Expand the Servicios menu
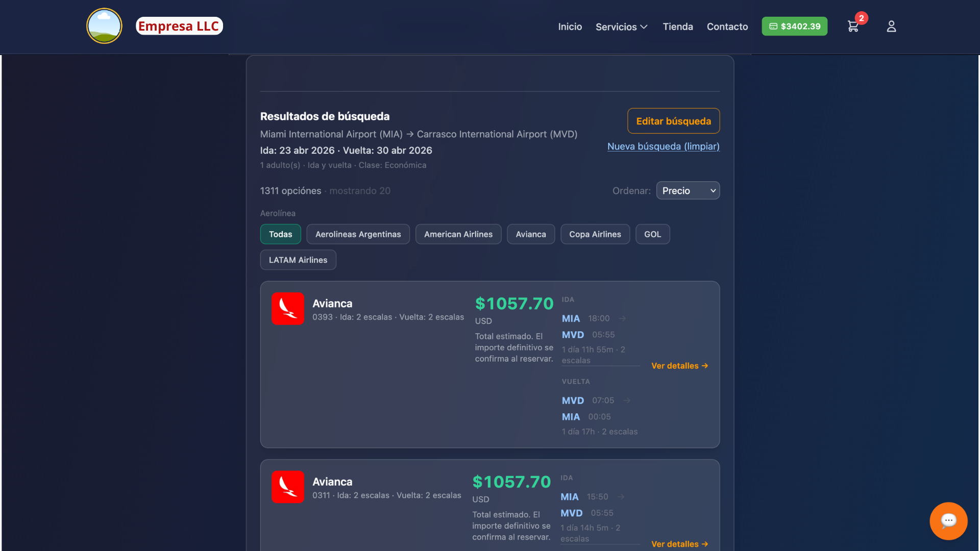This screenshot has width=980, height=551. (621, 27)
